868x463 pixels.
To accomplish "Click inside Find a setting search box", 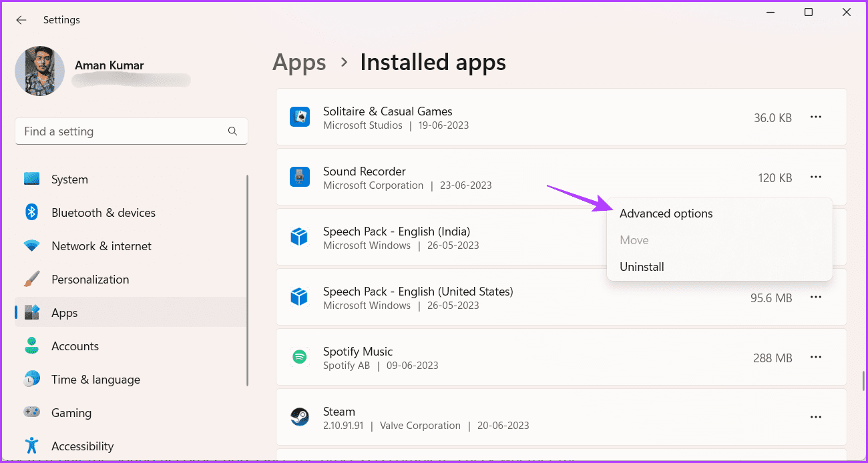I will pos(131,131).
